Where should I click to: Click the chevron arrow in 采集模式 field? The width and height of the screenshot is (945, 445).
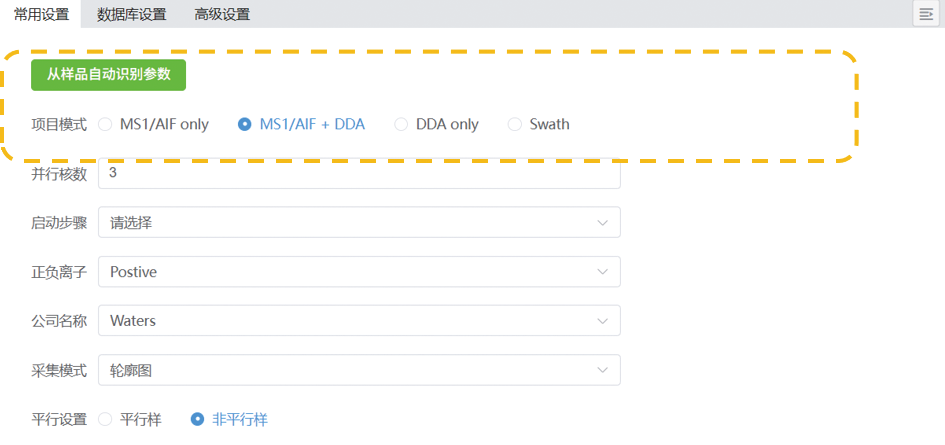(602, 371)
